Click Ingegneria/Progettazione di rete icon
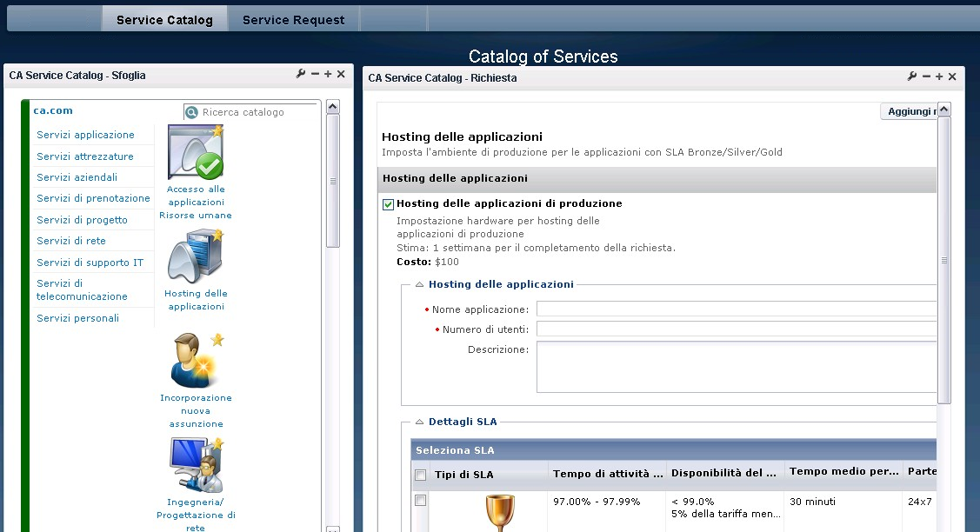The width and height of the screenshot is (980, 532). (x=196, y=465)
